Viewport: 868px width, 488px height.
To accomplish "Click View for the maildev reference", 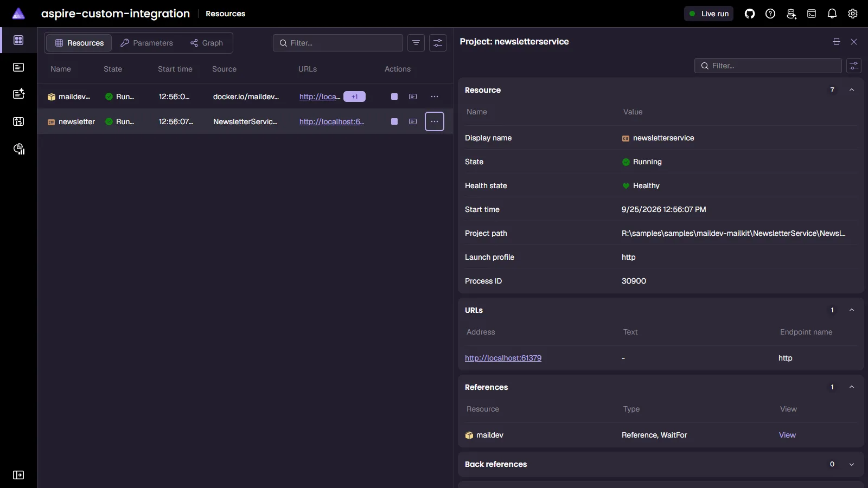I will pyautogui.click(x=787, y=435).
